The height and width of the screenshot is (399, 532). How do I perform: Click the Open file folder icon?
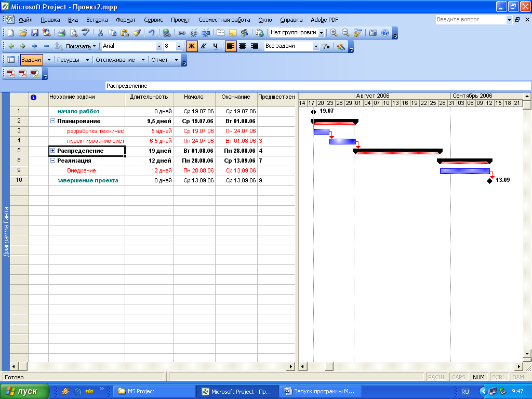[22, 33]
